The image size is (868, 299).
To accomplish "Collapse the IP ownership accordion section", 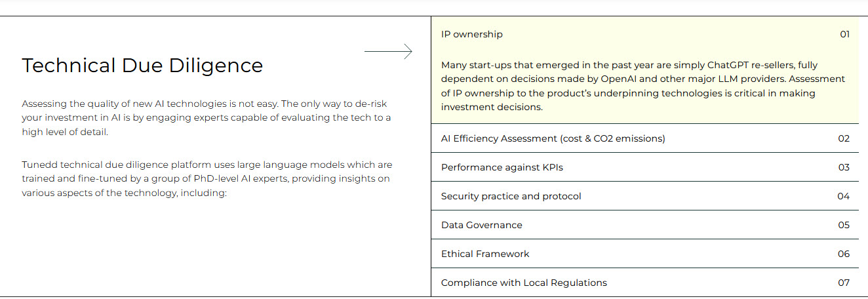I will tap(472, 35).
